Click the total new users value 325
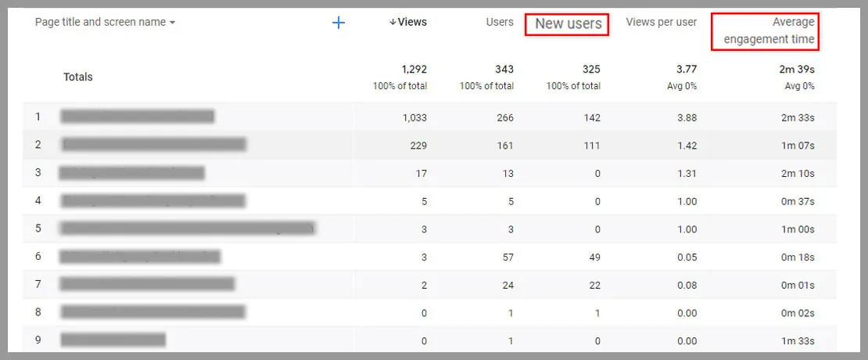Image resolution: width=868 pixels, height=360 pixels. coord(591,69)
